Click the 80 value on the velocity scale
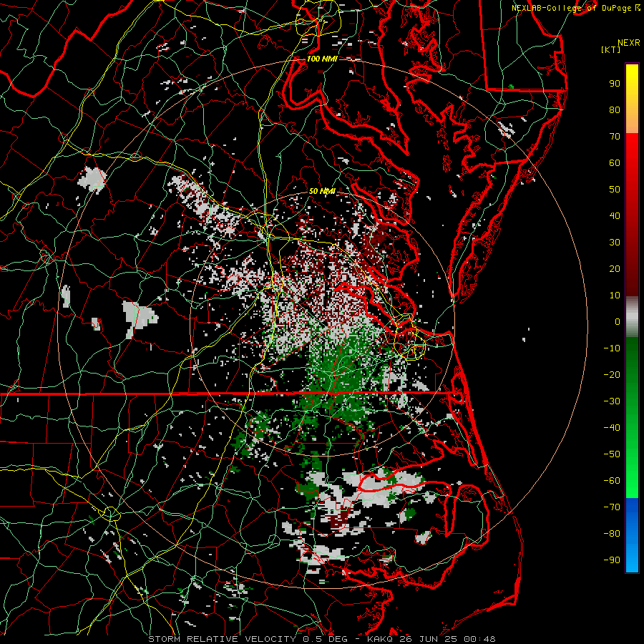The height and width of the screenshot is (644, 644). point(615,109)
